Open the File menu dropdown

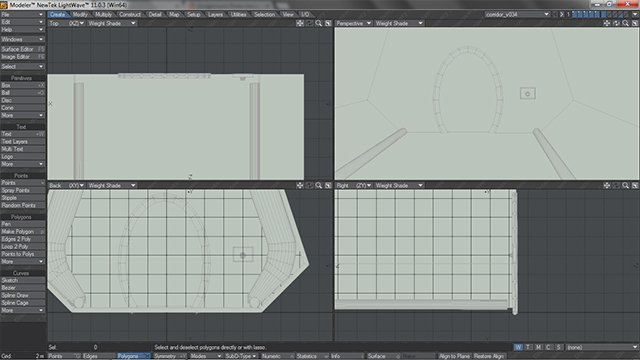(22, 14)
